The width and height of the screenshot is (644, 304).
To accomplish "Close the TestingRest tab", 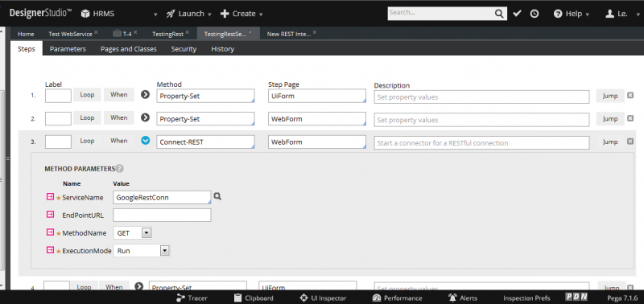I will (x=188, y=32).
